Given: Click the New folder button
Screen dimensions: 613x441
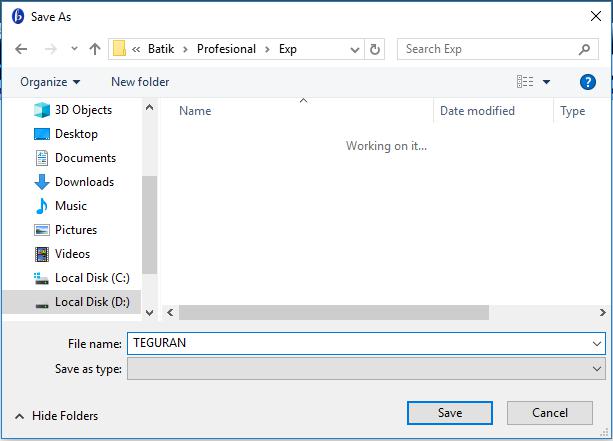Looking at the screenshot, I should coord(140,82).
